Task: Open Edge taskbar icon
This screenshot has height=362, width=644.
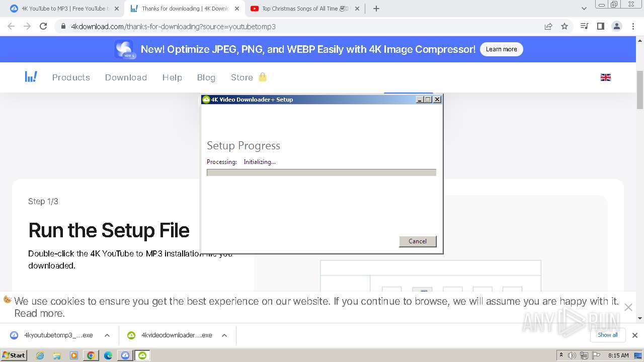Action: [x=108, y=355]
